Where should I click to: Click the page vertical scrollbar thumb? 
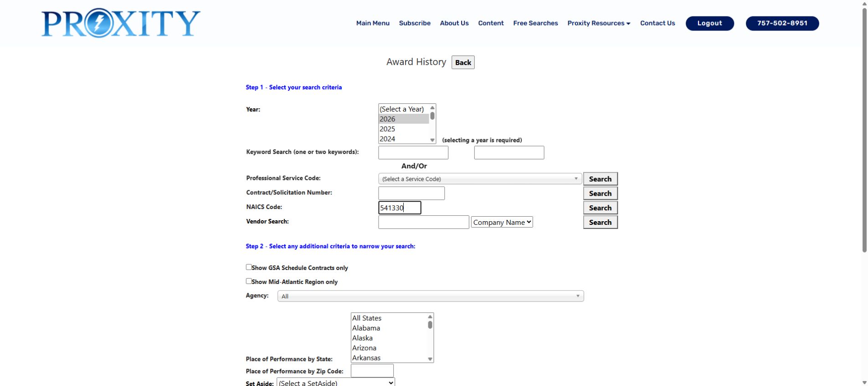(x=864, y=130)
